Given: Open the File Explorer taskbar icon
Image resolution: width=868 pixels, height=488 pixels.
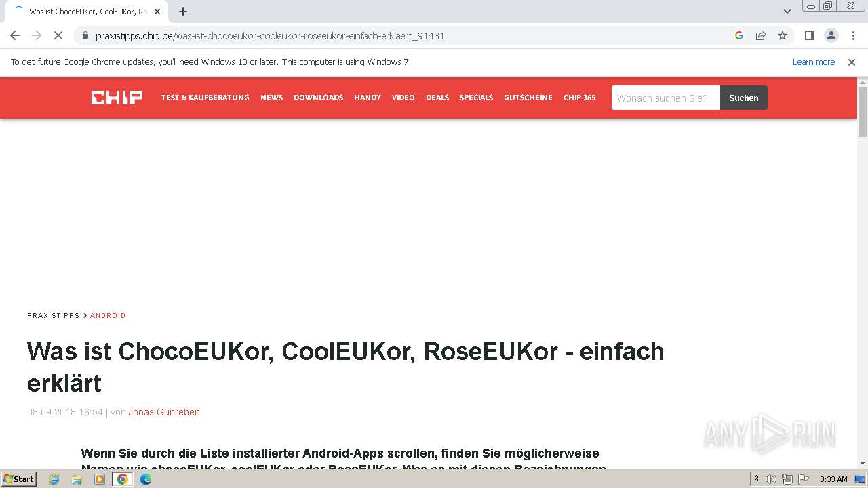Looking at the screenshot, I should (77, 479).
